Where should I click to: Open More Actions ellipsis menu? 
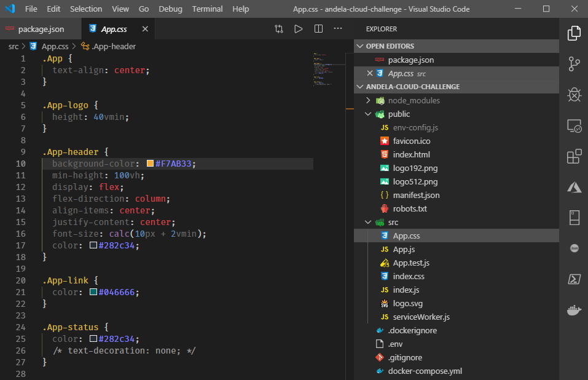338,29
